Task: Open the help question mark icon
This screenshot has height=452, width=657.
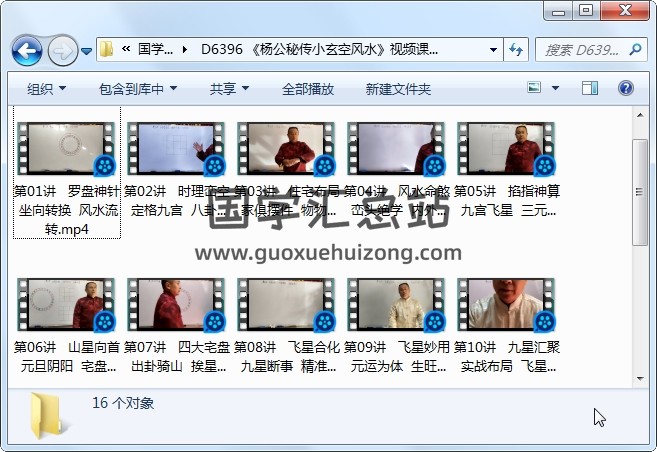Action: 626,88
